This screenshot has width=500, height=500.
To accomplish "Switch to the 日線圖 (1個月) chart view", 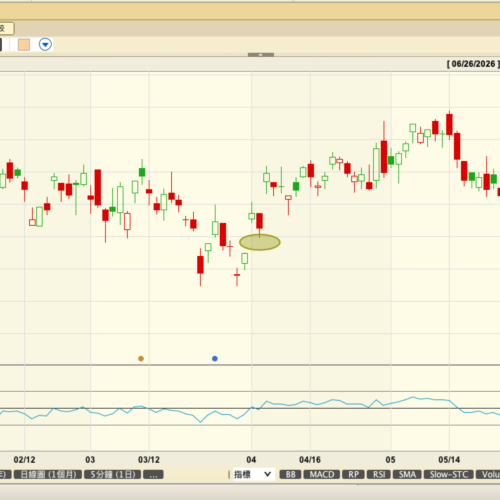I will pyautogui.click(x=48, y=474).
